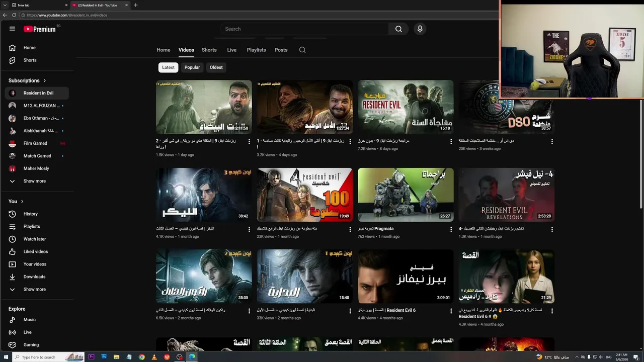Open options for the 15:18 review video
The width and height of the screenshot is (644, 362).
click(451, 142)
